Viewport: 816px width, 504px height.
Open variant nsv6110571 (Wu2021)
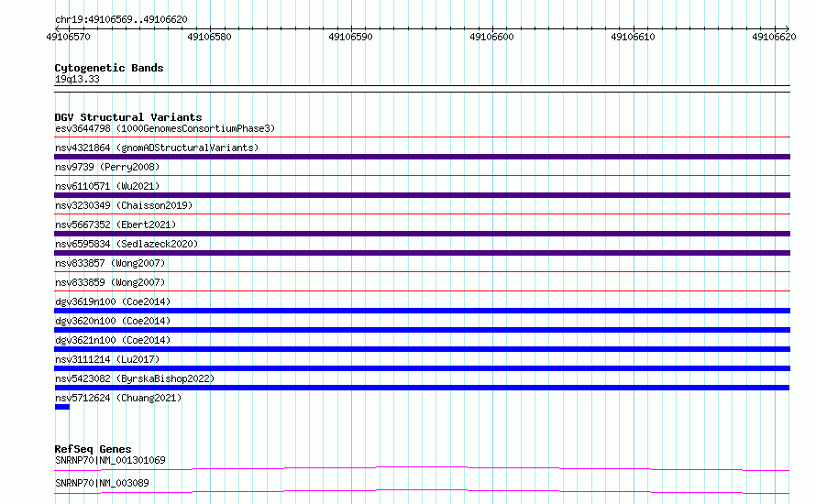(x=107, y=186)
